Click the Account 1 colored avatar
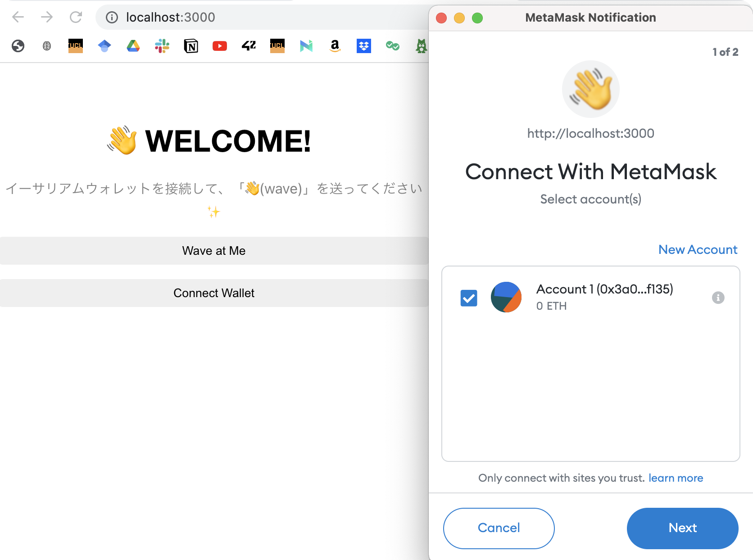Viewport: 753px width, 560px height. point(506,297)
